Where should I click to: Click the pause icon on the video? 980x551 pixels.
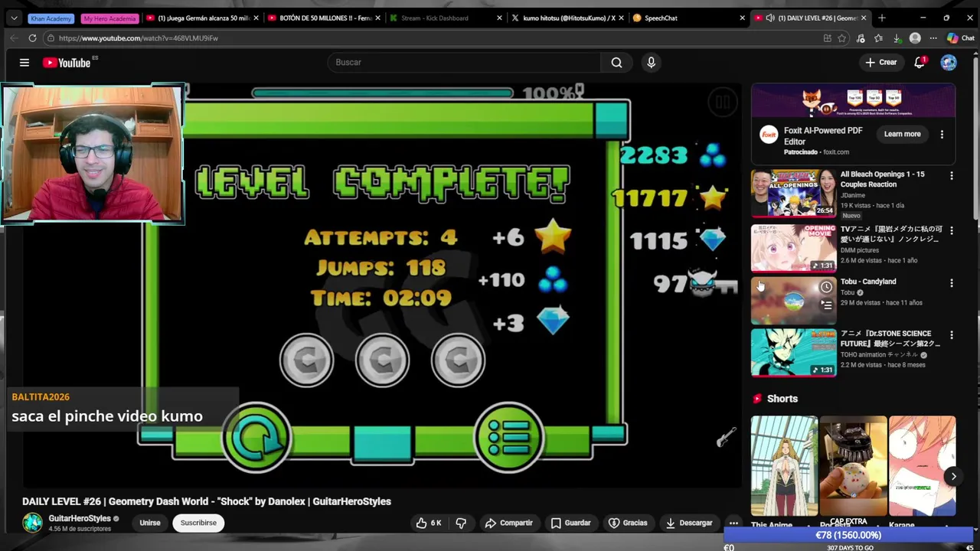tap(722, 102)
